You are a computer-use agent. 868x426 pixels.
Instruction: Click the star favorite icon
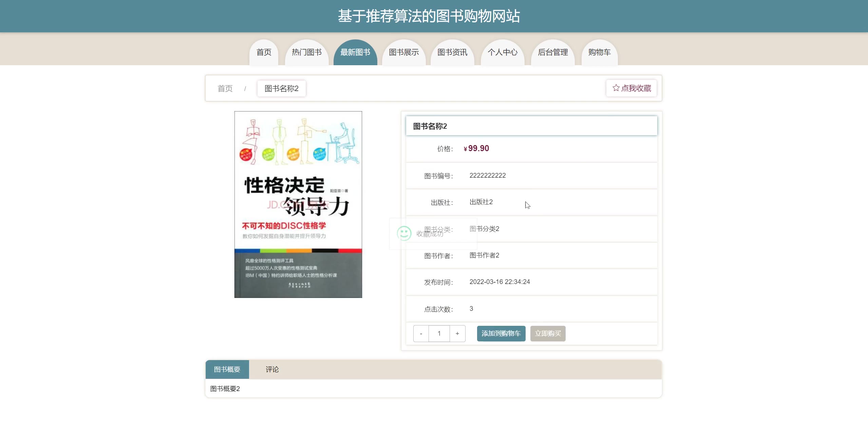[616, 88]
